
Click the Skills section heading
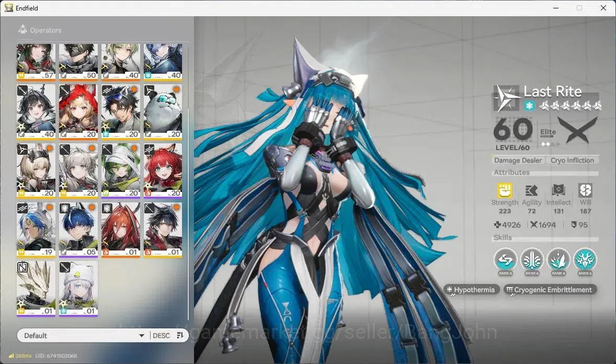(x=503, y=237)
